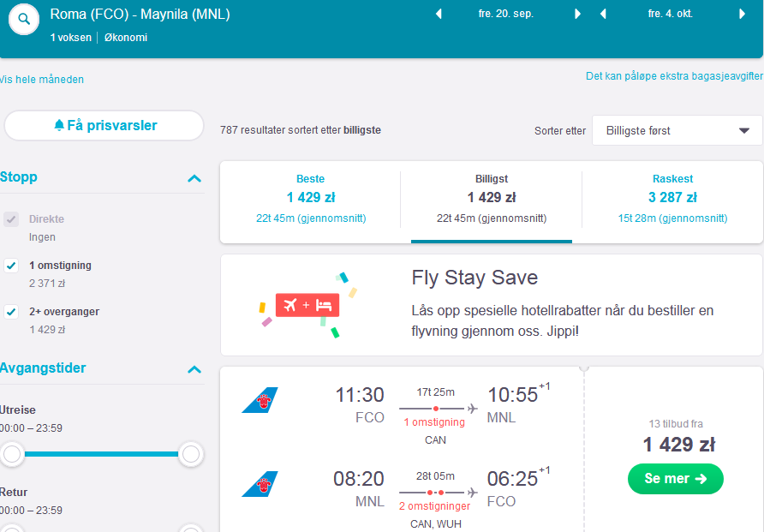Click the right Utreise time slider handle
The height and width of the screenshot is (532, 764).
point(191,454)
